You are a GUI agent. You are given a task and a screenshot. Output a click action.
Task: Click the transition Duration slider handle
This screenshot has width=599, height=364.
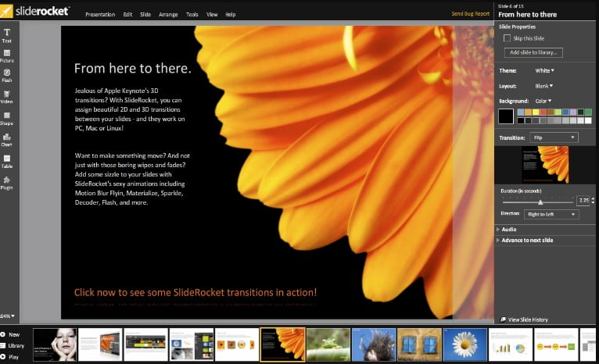(540, 202)
